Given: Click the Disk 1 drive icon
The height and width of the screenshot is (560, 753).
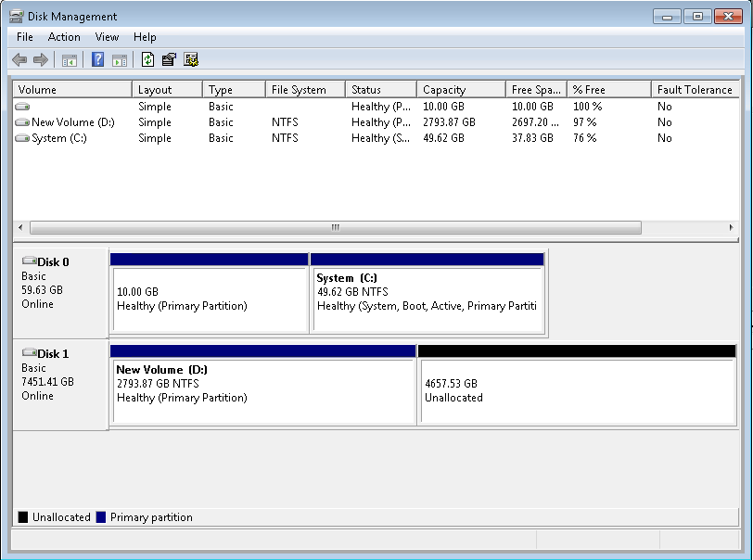Looking at the screenshot, I should click(30, 352).
